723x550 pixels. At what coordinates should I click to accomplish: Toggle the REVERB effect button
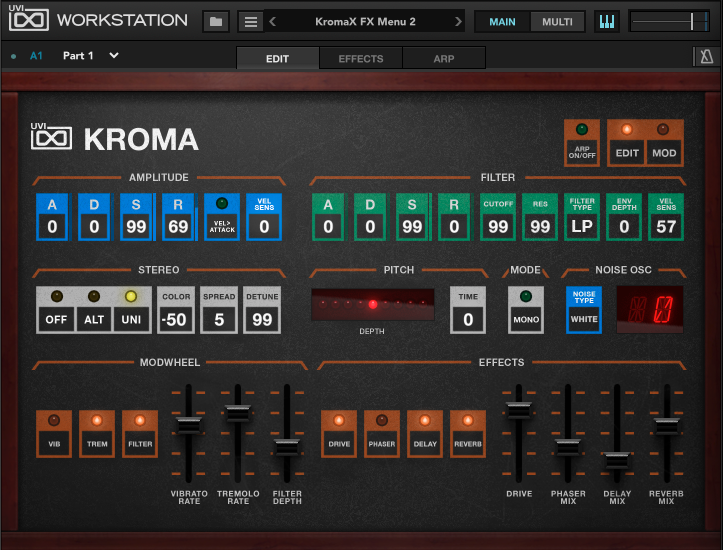click(468, 434)
